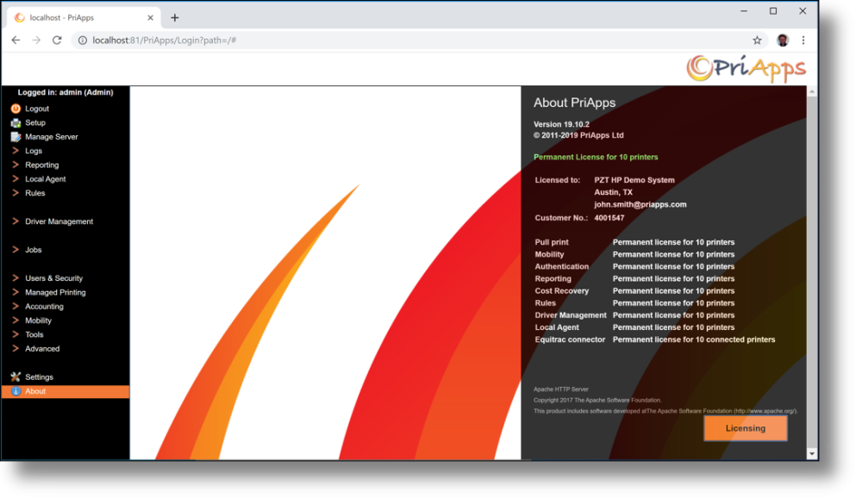Click the Licensing button
The width and height of the screenshot is (862, 504).
coord(746,428)
